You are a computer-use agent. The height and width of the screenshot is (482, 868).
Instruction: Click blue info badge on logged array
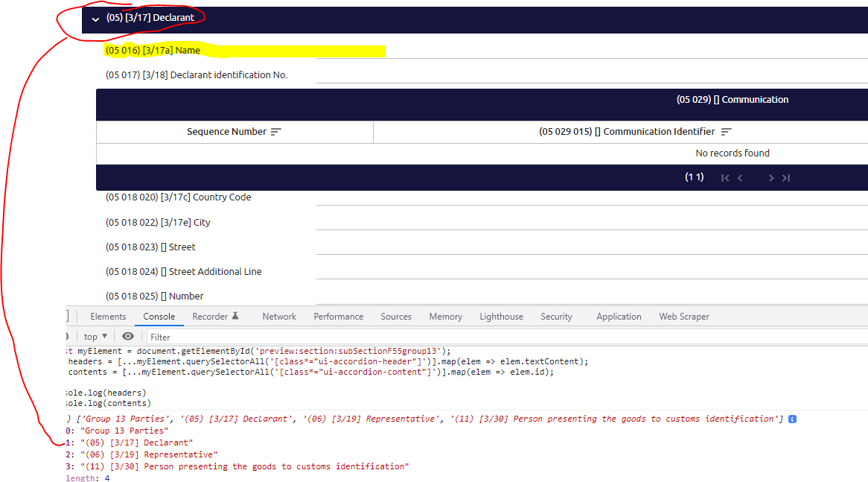(792, 419)
